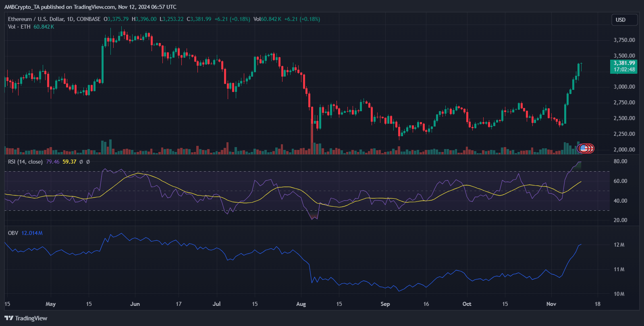Click the AMBCrypto_TA published header text

click(x=90, y=7)
